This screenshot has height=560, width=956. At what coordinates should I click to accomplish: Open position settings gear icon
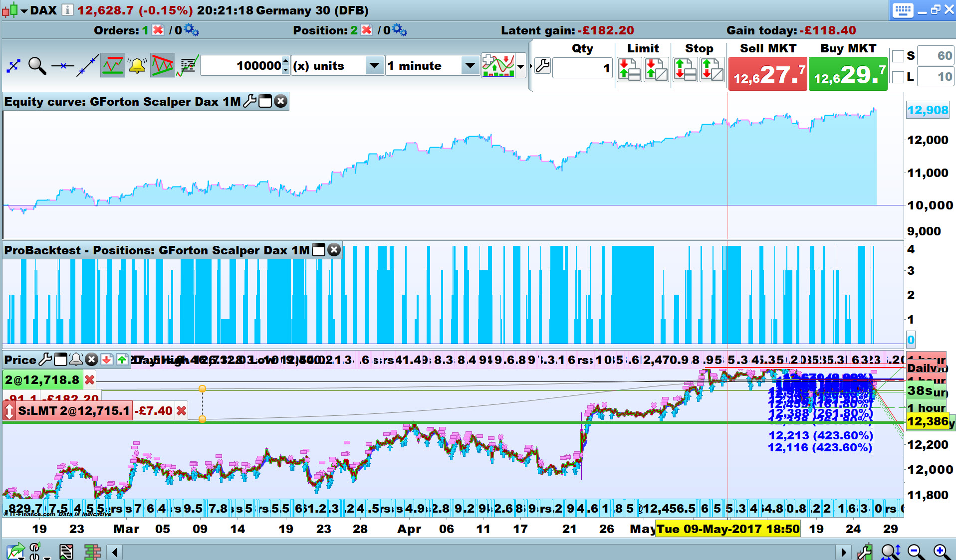coord(399,30)
